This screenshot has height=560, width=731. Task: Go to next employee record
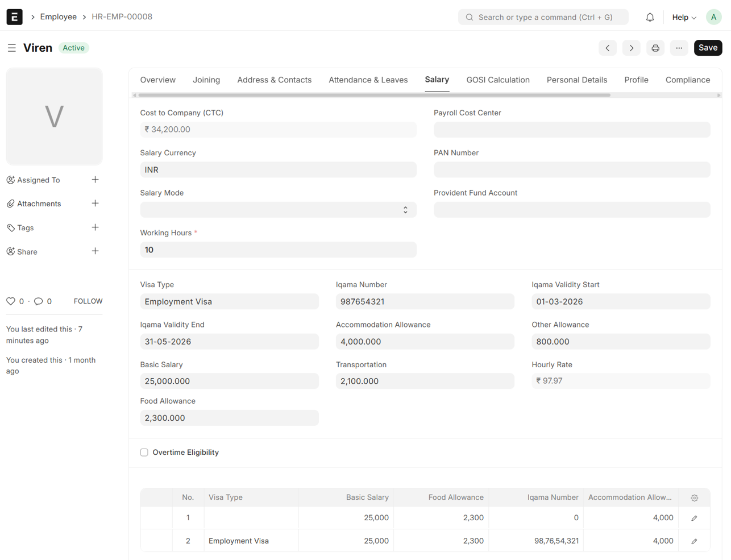[631, 48]
